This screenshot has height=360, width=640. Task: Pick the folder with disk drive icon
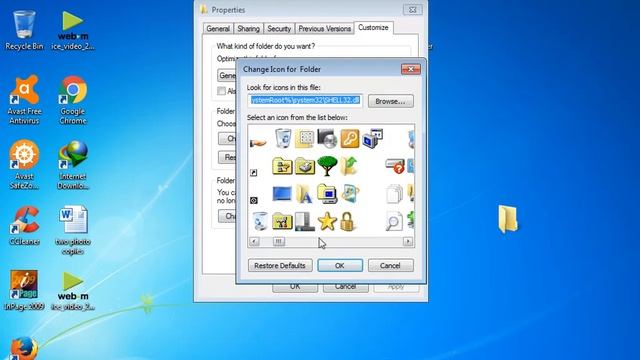point(305,166)
